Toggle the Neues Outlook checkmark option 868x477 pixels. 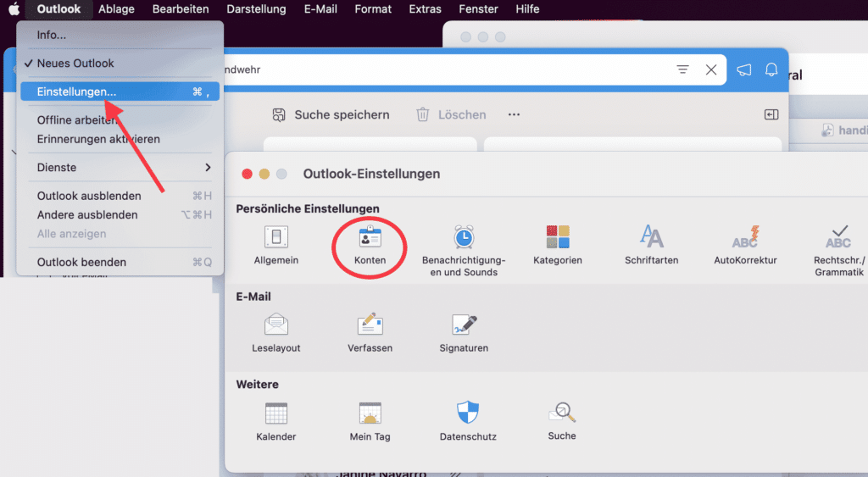pos(75,64)
